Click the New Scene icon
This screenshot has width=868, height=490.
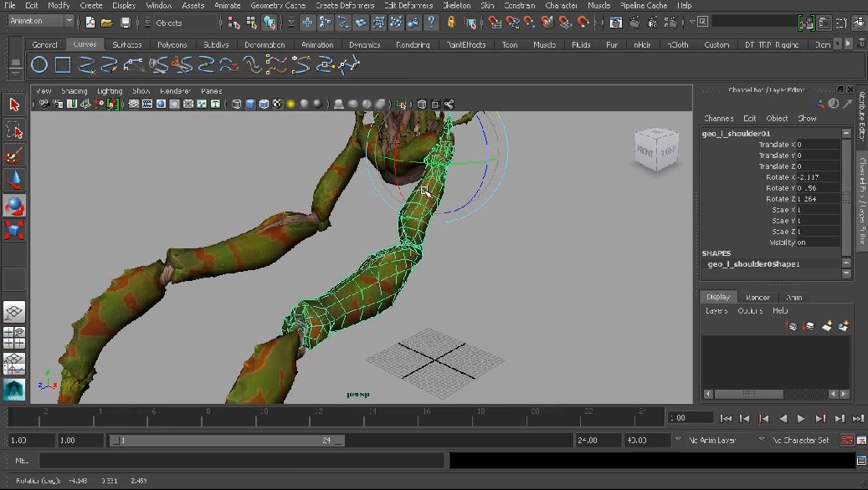coord(90,23)
